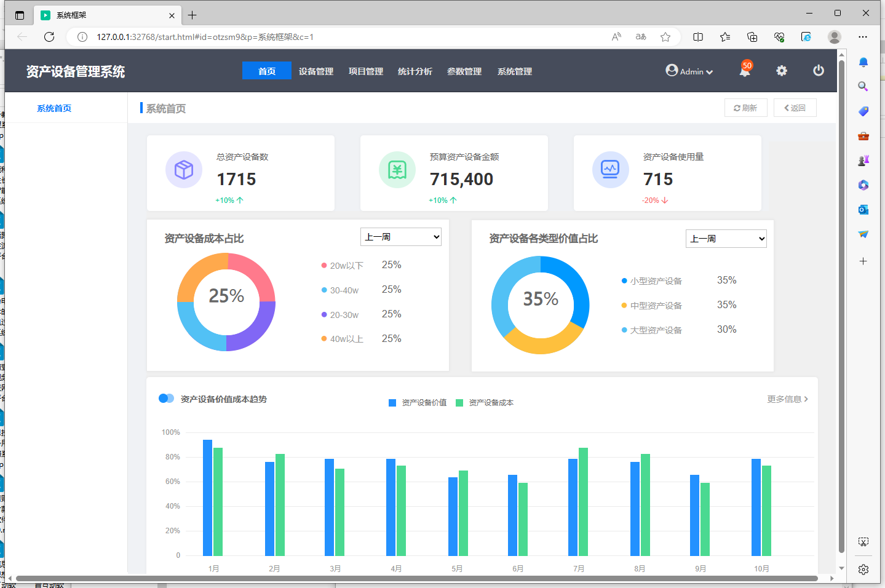Open the sidebar shopping tag icon
885x588 pixels.
863,111
